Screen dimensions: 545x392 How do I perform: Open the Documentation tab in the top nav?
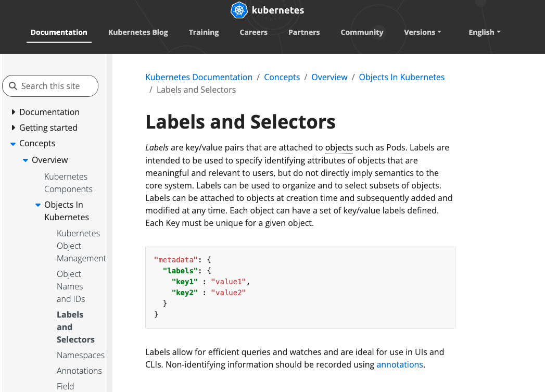click(x=59, y=32)
